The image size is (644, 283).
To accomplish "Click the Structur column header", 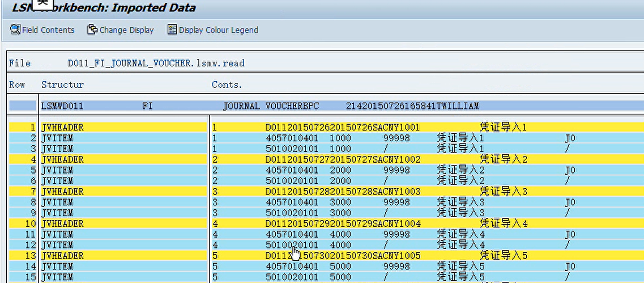I will (x=62, y=85).
